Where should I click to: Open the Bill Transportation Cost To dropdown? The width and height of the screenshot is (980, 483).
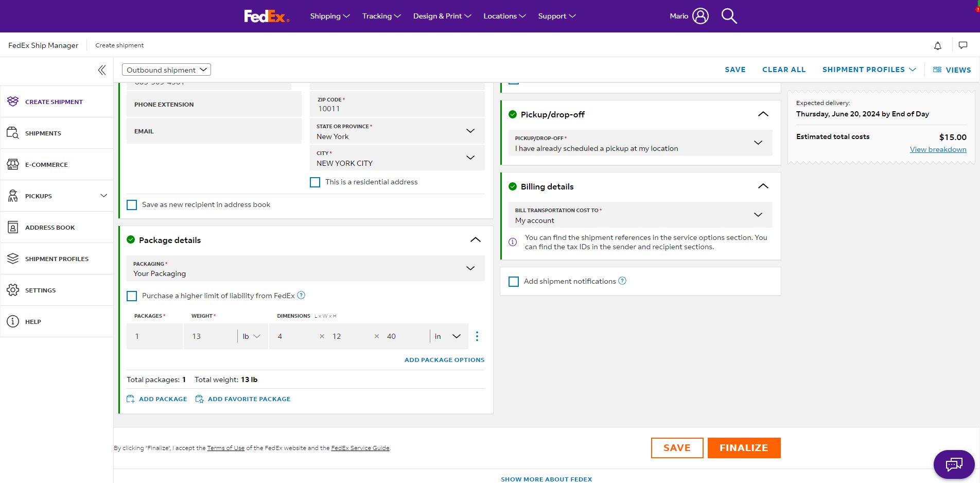(x=640, y=215)
